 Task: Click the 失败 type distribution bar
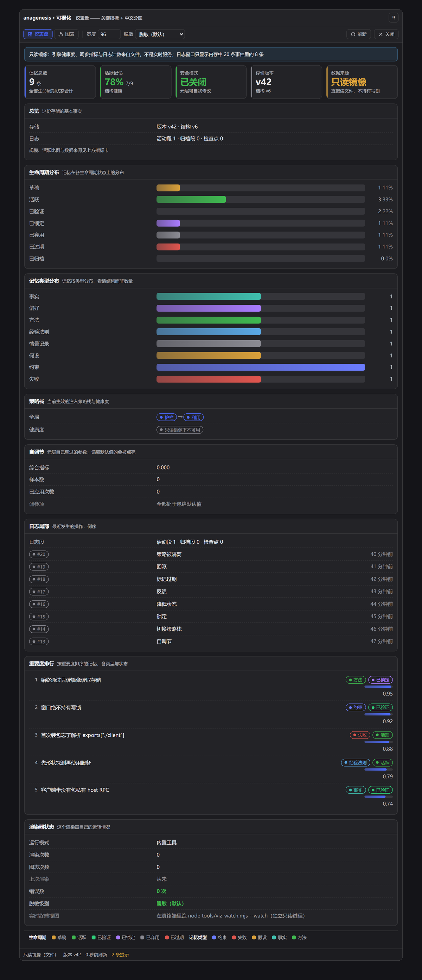tap(209, 379)
